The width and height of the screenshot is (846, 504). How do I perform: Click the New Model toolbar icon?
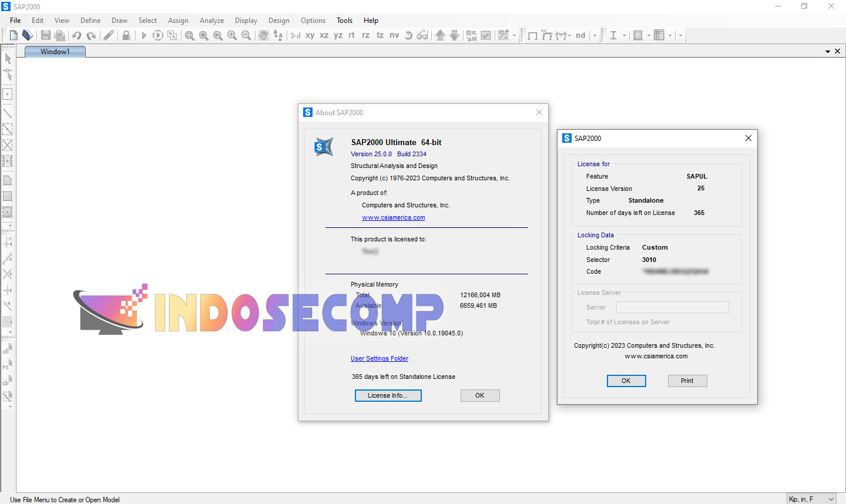[13, 35]
